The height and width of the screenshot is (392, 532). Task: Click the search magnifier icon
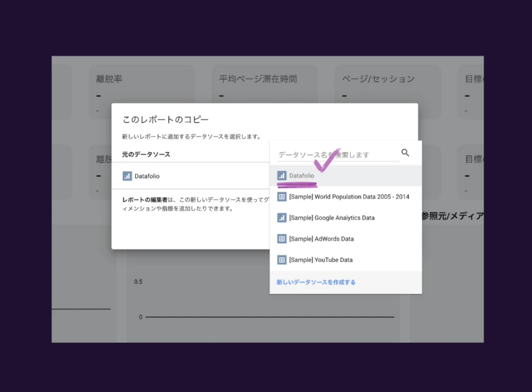click(405, 153)
